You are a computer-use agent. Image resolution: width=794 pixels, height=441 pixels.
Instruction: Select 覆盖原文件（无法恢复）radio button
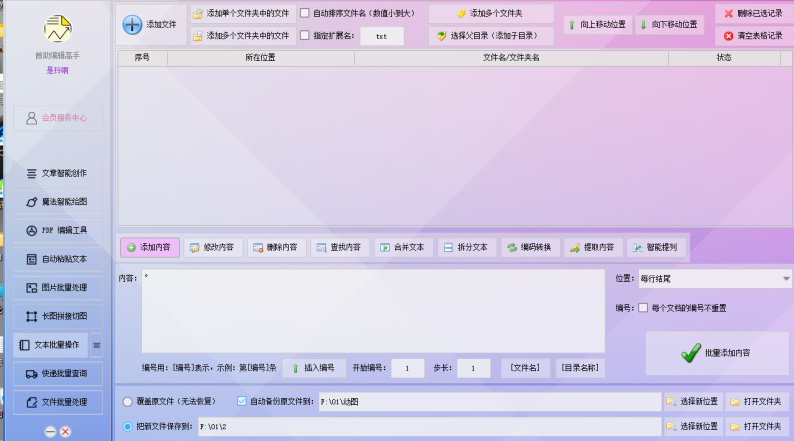point(128,402)
